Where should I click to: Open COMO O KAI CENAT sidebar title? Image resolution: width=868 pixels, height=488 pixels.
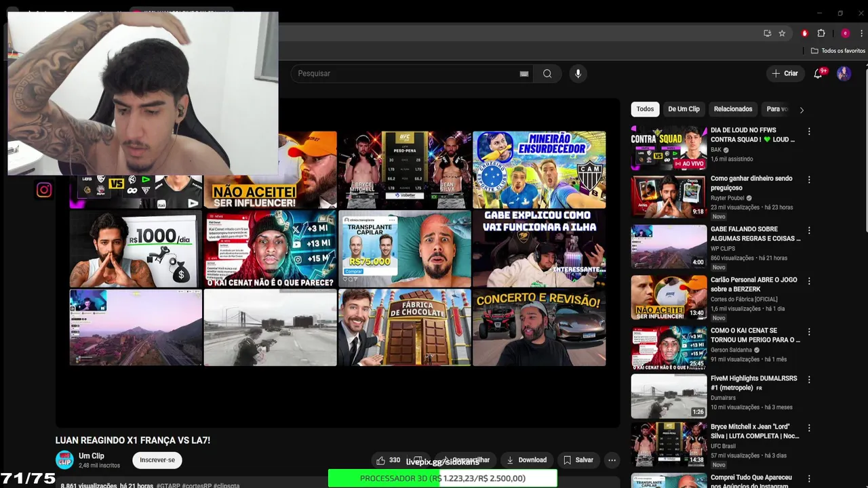point(755,335)
